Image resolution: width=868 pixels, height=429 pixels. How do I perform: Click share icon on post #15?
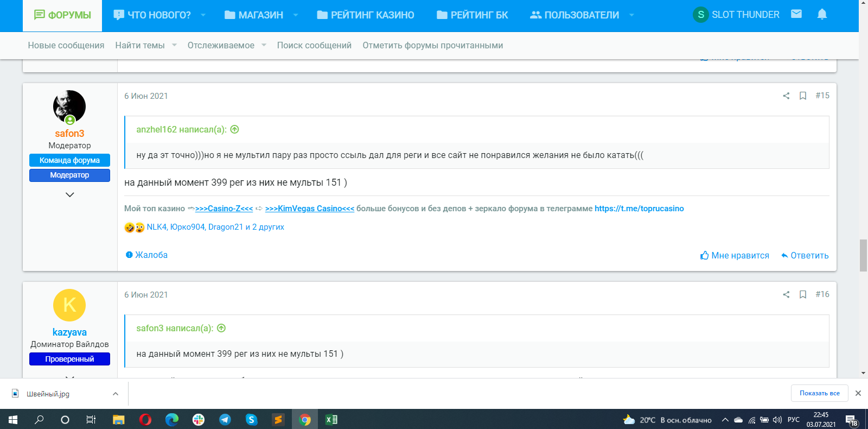tap(786, 96)
